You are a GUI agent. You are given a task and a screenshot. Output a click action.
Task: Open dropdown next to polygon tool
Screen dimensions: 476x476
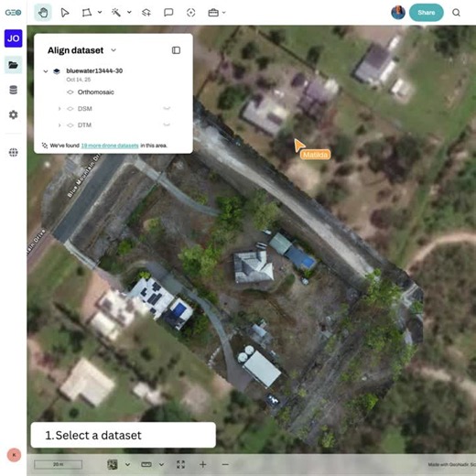(100, 13)
